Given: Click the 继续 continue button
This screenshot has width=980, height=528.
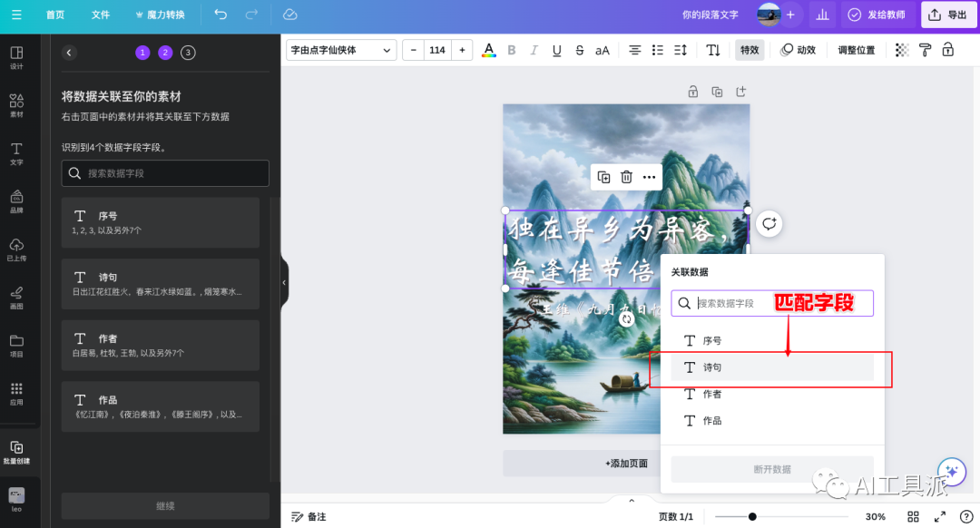Looking at the screenshot, I should click(x=165, y=505).
